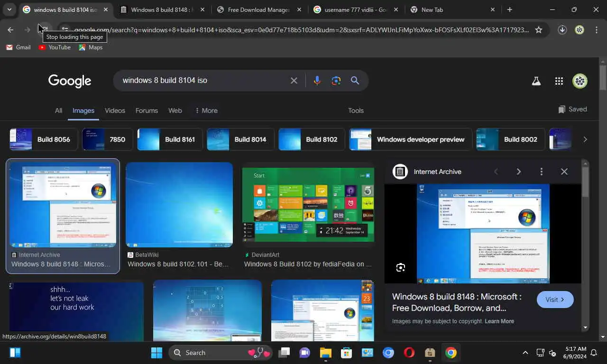Select the Build 8056 suggestion chip
This screenshot has width=607, height=364.
[x=43, y=139]
